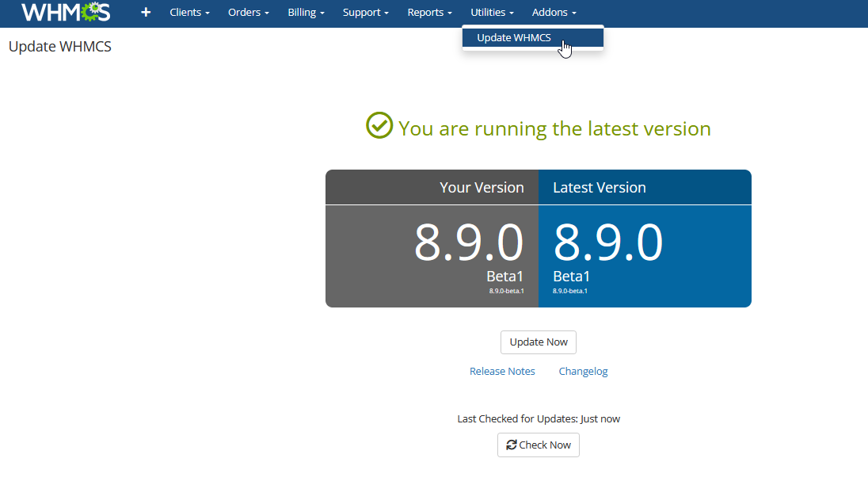Click the plus quick-add icon

(x=146, y=12)
